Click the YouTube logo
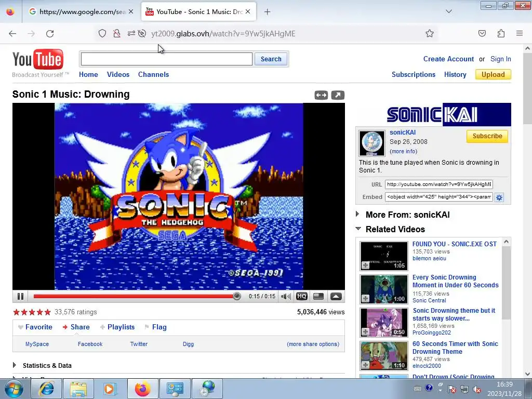 38,60
